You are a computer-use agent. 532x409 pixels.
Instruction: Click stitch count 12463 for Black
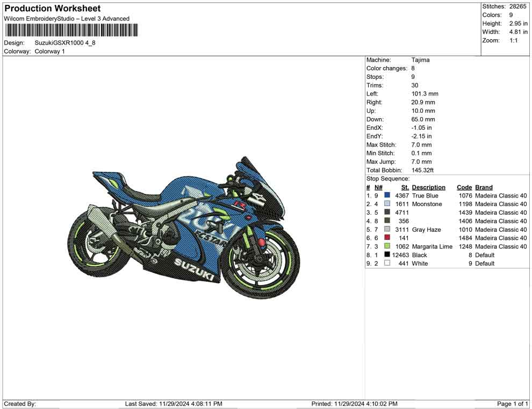401,255
